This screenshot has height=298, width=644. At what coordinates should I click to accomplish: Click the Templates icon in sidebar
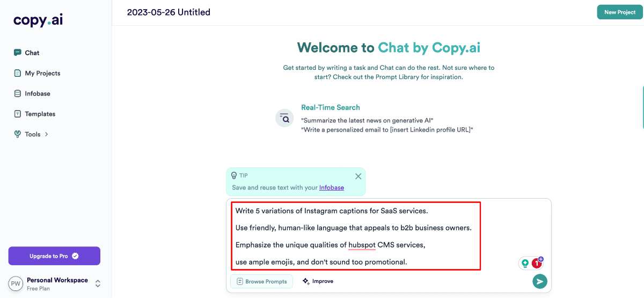[18, 114]
